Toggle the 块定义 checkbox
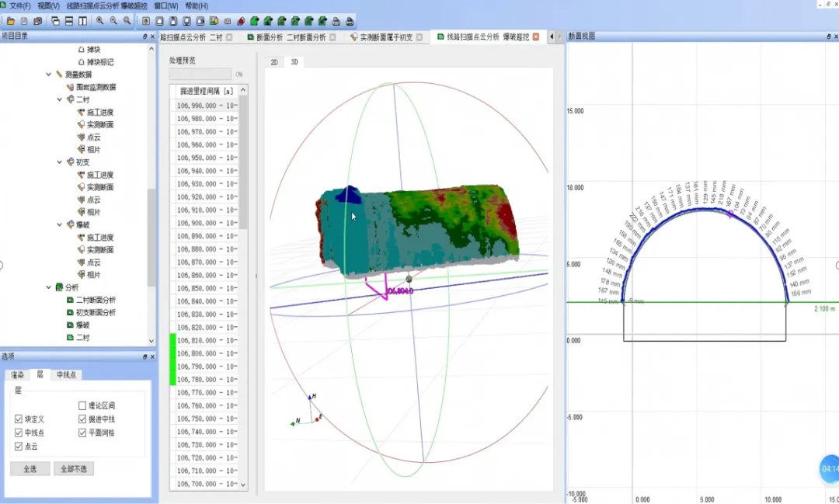The width and height of the screenshot is (839, 504). (x=19, y=419)
